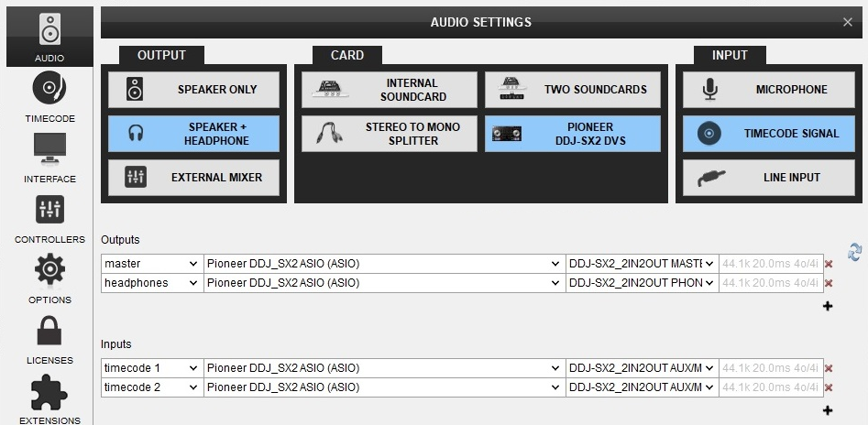Open Licenses padlock icon
This screenshot has height=425, width=868.
(x=49, y=331)
